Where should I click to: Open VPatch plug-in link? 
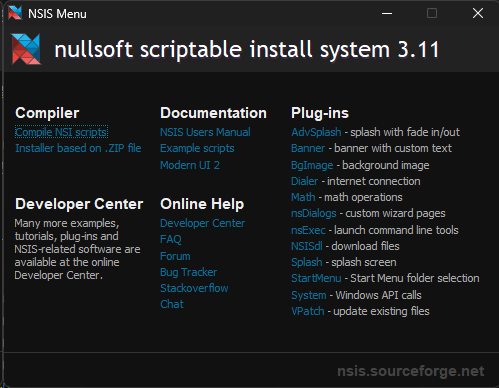[308, 311]
